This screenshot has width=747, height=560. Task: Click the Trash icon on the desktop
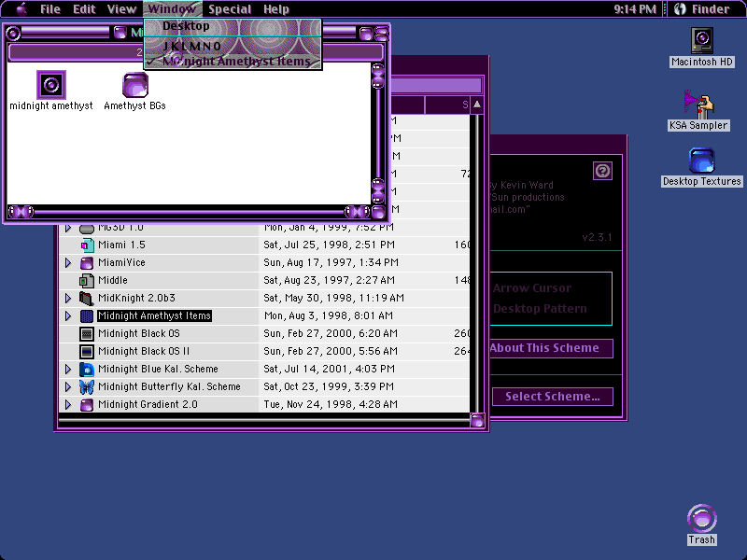coord(702,518)
